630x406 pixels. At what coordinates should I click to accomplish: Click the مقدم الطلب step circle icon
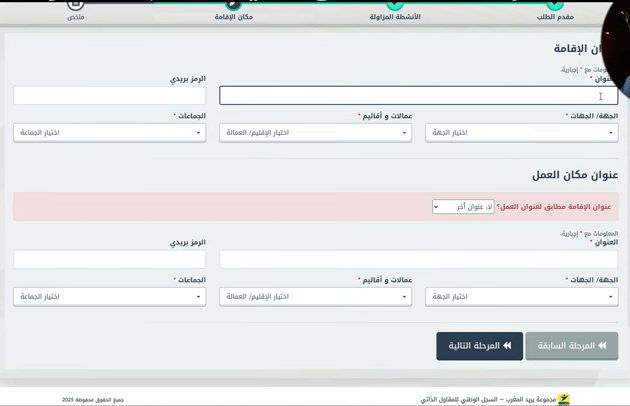click(x=555, y=4)
